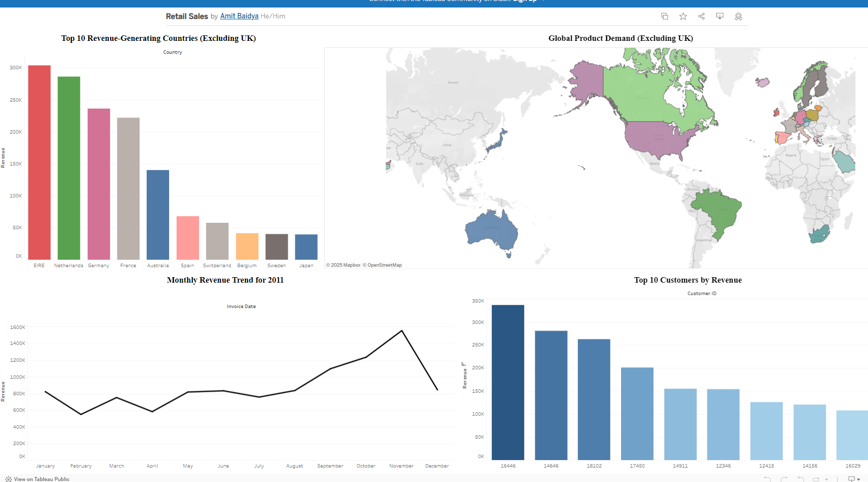The image size is (868, 482).
Task: Open the bottom toolbar download dropdown
Action: tap(854, 479)
